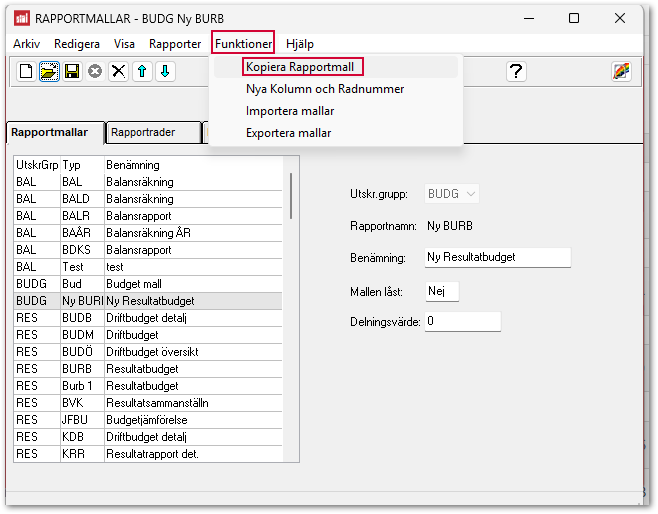Select the Bud Budget mall row
658x514 pixels.
148,284
